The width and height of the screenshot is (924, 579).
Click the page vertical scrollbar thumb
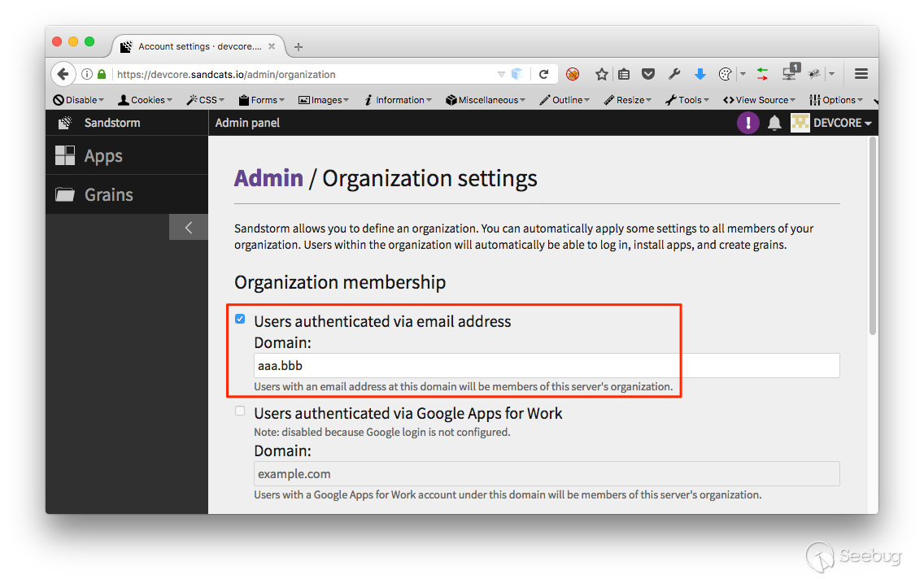pyautogui.click(x=873, y=236)
